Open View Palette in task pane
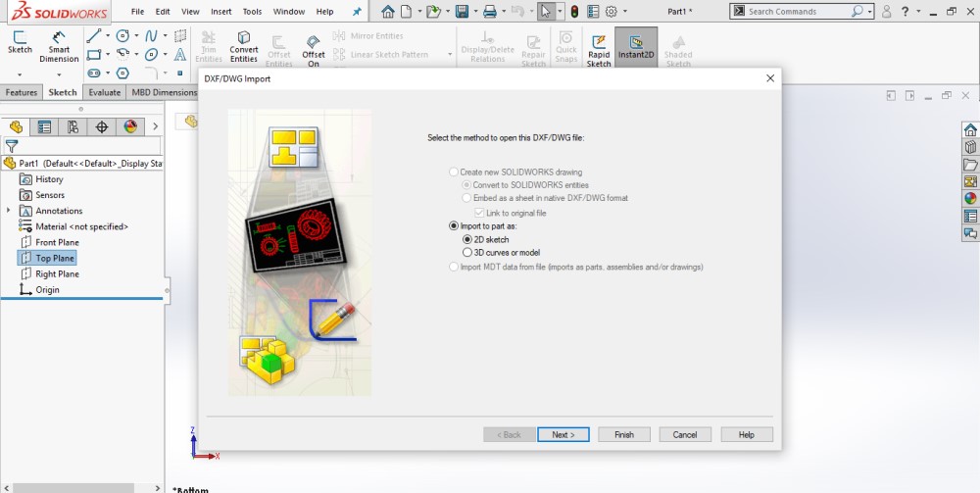 970,182
